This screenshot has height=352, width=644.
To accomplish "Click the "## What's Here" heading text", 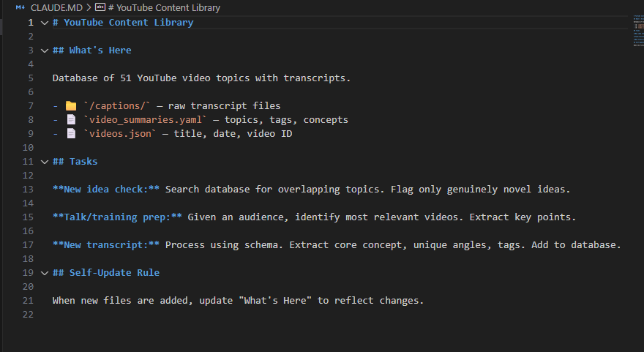I will (x=92, y=50).
